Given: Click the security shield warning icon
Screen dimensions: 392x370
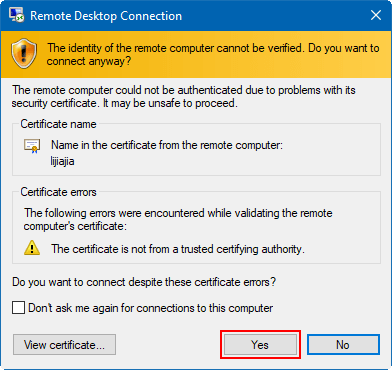Looking at the screenshot, I should pos(24,54).
